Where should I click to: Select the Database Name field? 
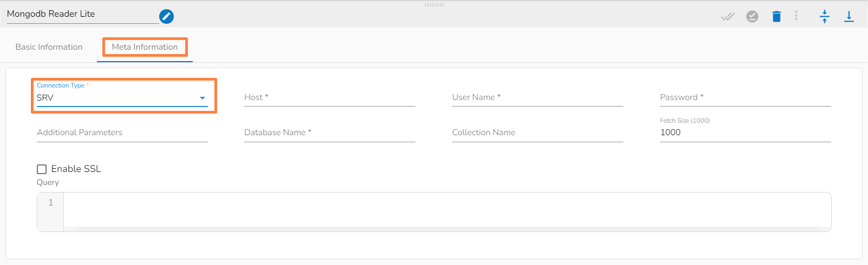click(x=329, y=132)
